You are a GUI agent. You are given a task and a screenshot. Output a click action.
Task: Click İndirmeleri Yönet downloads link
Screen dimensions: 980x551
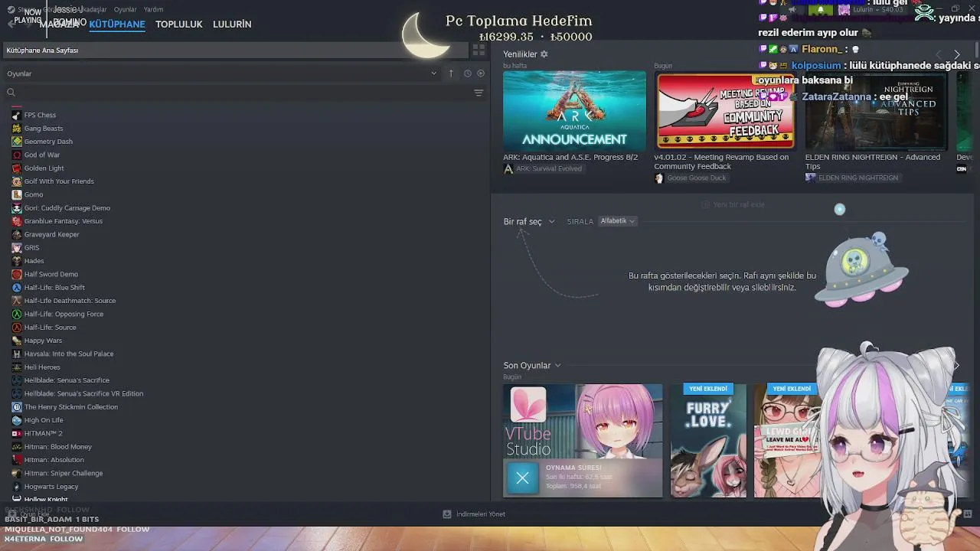[474, 514]
